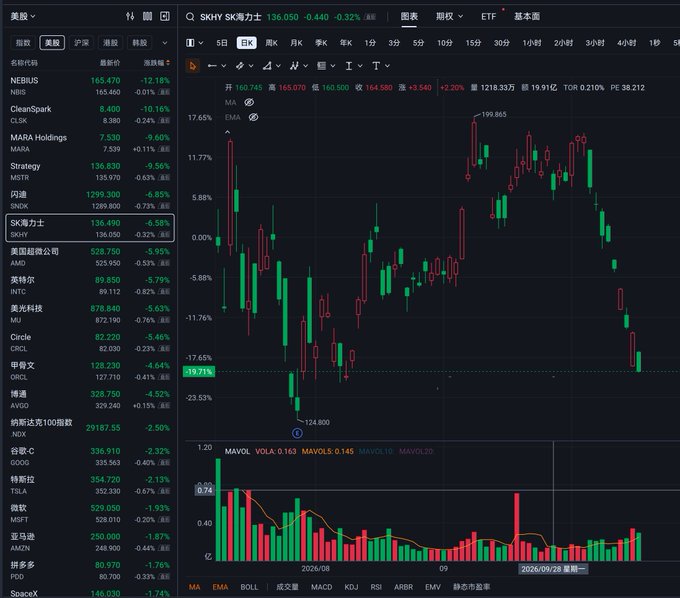Select the 日K daily period
Image resolution: width=680 pixels, height=598 pixels.
click(247, 42)
